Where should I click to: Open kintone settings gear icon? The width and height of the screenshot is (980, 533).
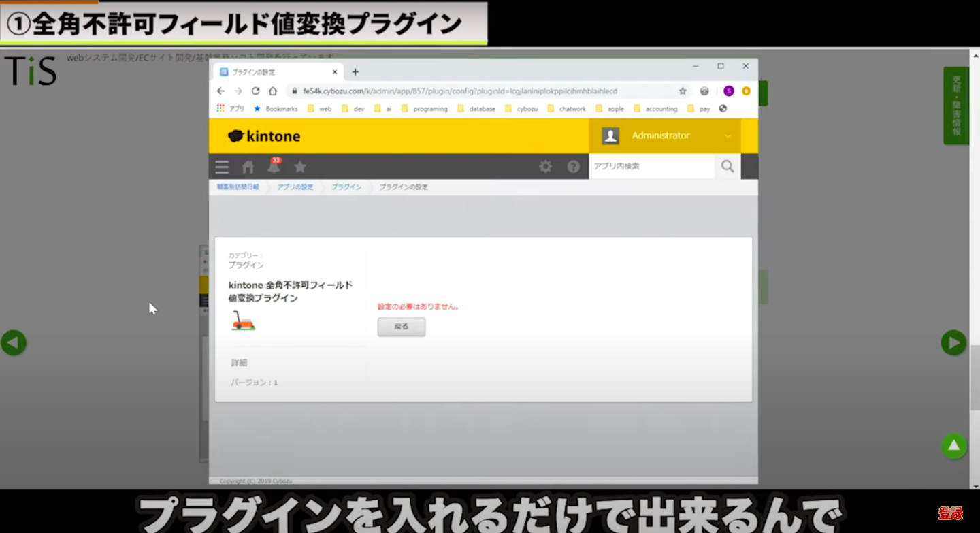click(545, 167)
